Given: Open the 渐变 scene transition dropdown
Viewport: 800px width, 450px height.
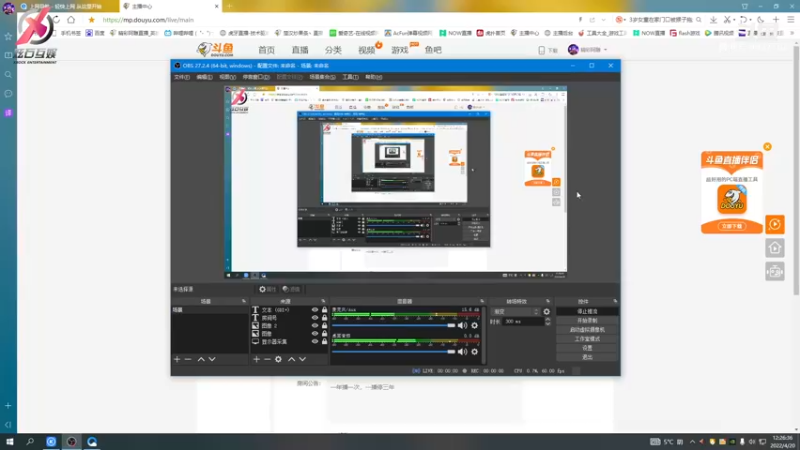Looking at the screenshot, I should tap(515, 312).
